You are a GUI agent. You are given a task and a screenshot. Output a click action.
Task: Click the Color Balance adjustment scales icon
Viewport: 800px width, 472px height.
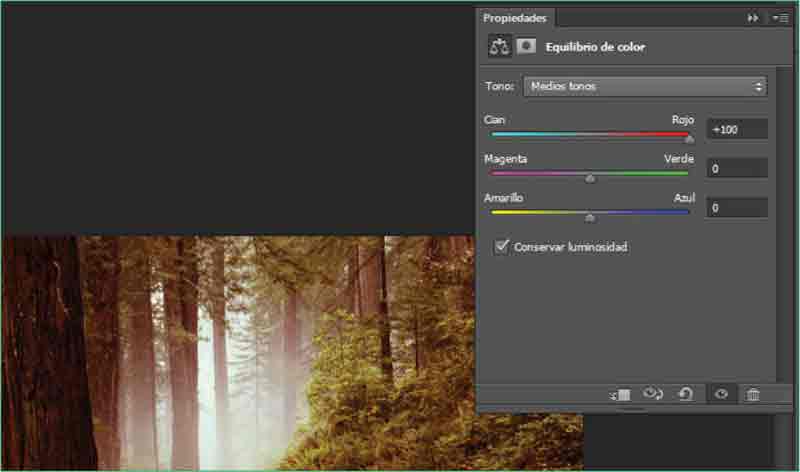tap(499, 46)
